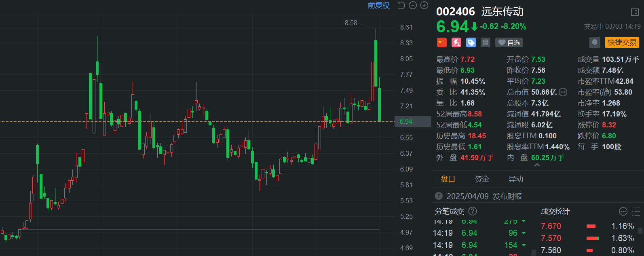Image resolution: width=644 pixels, height=256 pixels.
Task: Click the pink lightning bolt icon
Action: [x=456, y=42]
